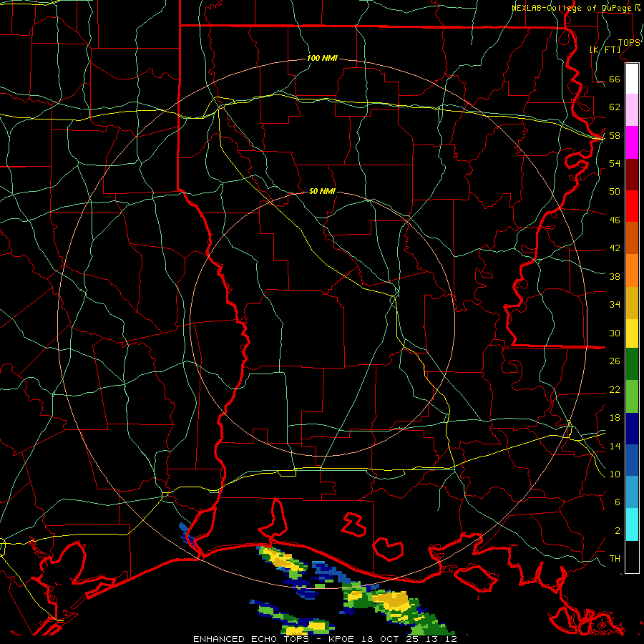Pick the sky blue legend swatch

pyautogui.click(x=632, y=492)
